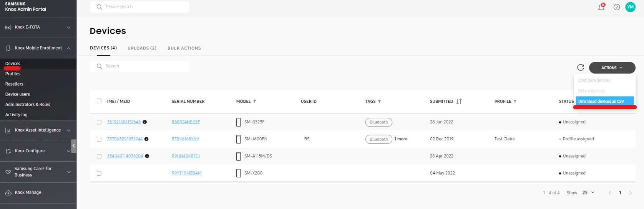This screenshot has height=209, width=644.
Task: Click the Bluetooth tag on SM-J600FN row
Action: (x=378, y=139)
